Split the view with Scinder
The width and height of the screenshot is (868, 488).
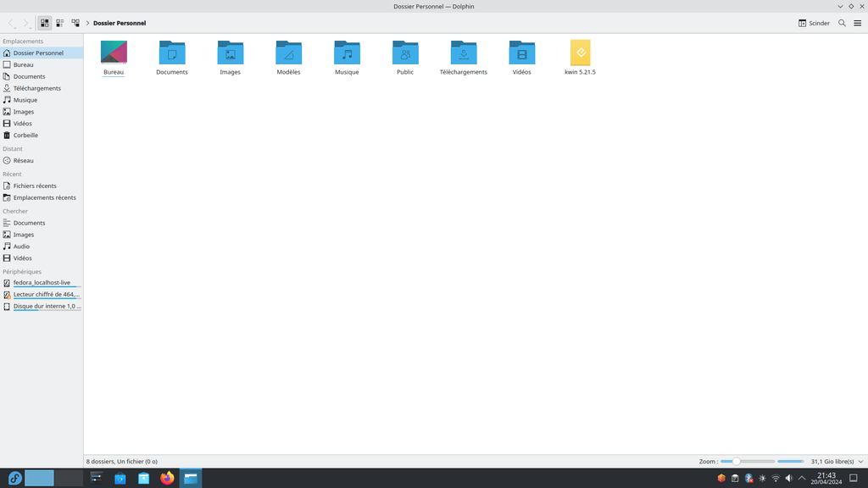tap(814, 23)
